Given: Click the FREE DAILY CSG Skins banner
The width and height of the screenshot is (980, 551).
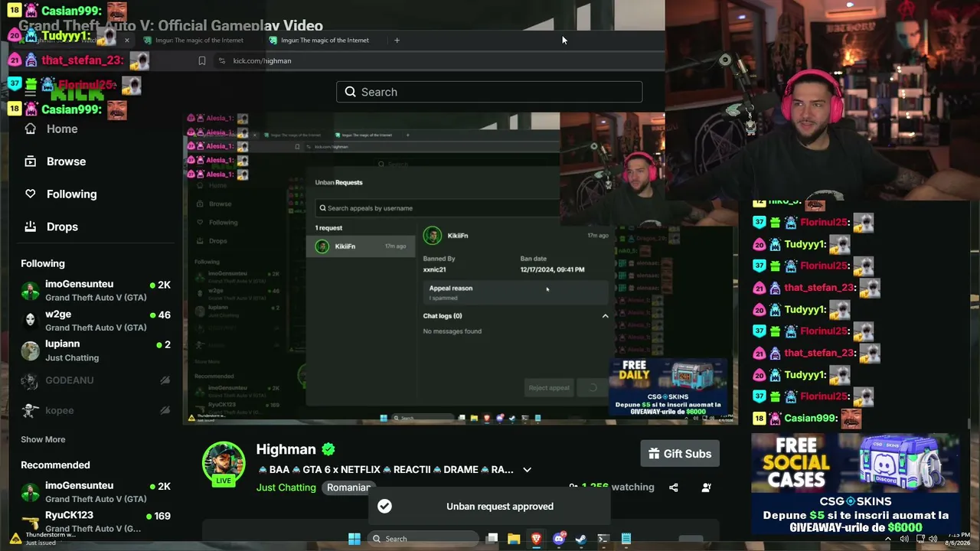Looking at the screenshot, I should (668, 388).
